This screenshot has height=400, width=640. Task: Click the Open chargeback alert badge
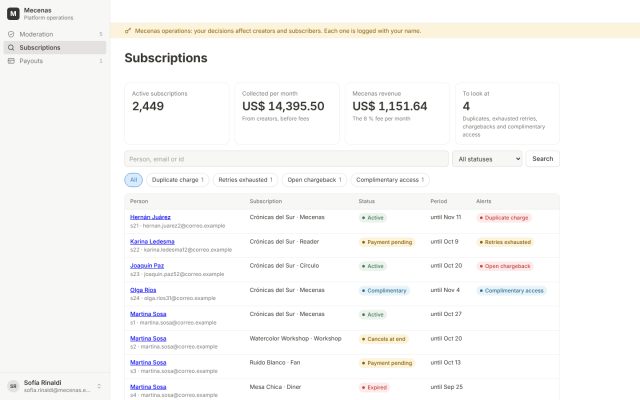(505, 267)
